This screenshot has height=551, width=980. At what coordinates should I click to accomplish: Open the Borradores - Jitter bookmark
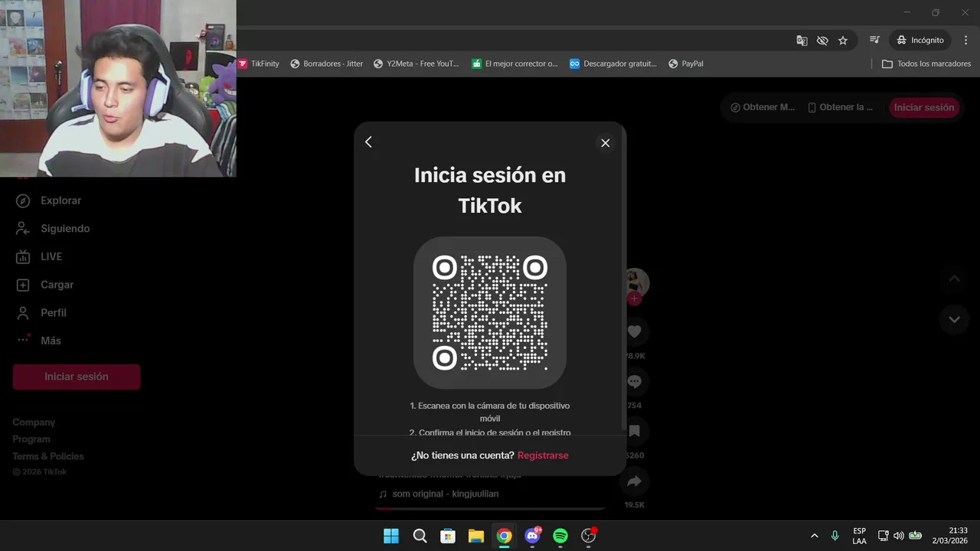click(327, 64)
